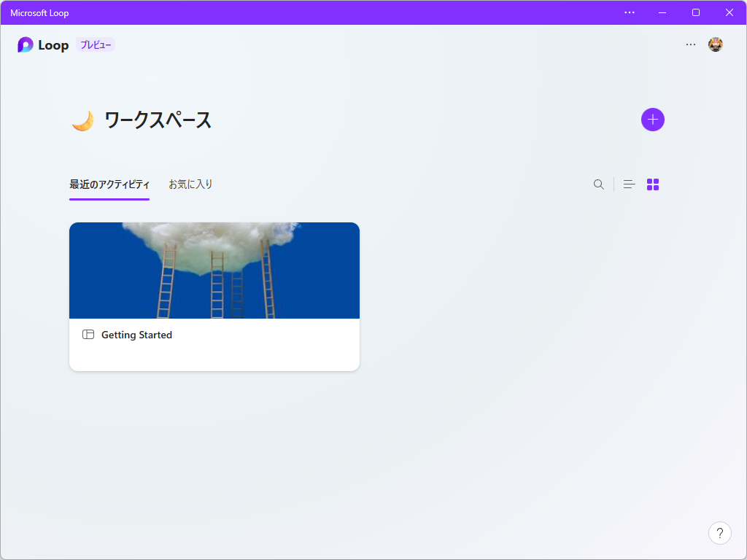747x560 pixels.
Task: Click the cloud cover image on the card
Action: pyautogui.click(x=214, y=270)
